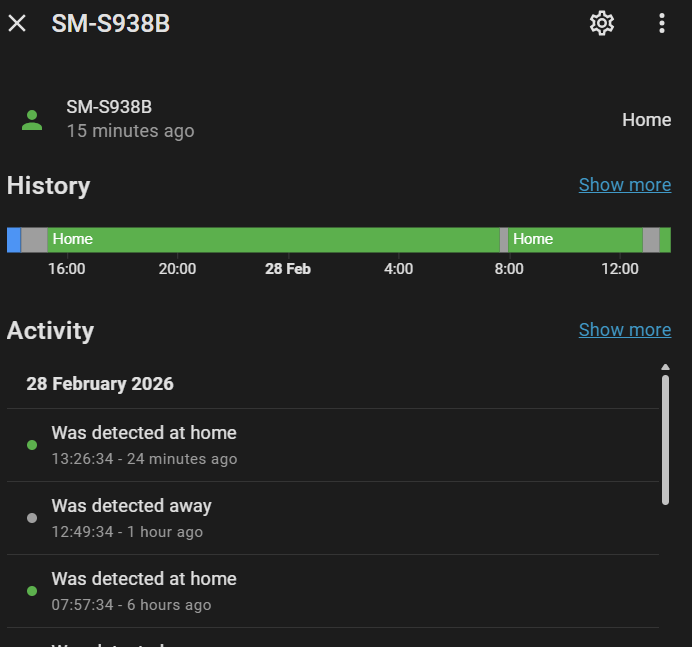Click the blue segment in history timeline
The height and width of the screenshot is (647, 692).
tap(14, 239)
